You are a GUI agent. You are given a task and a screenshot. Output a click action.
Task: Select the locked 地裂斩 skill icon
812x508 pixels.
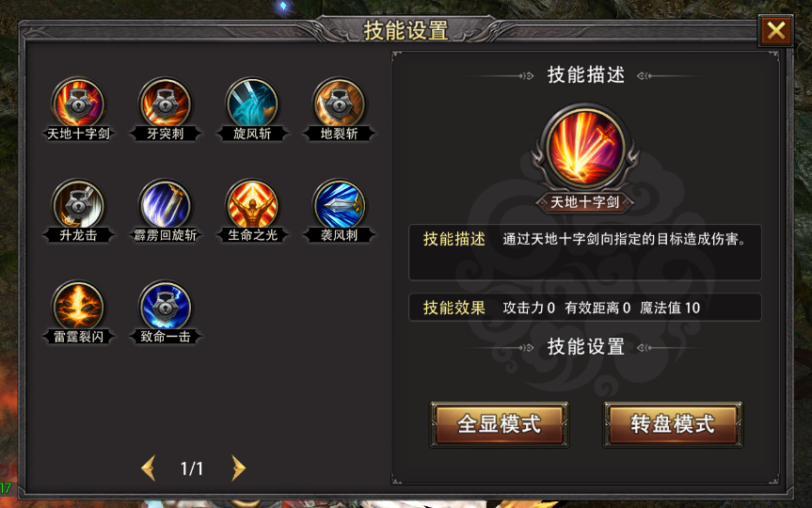340,104
